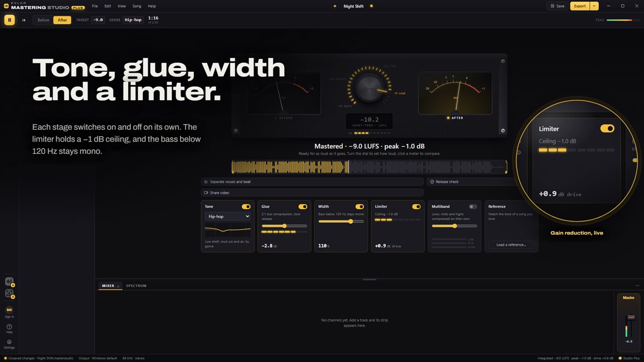
Task: Enable the Multiband toggle
Action: pyautogui.click(x=473, y=207)
